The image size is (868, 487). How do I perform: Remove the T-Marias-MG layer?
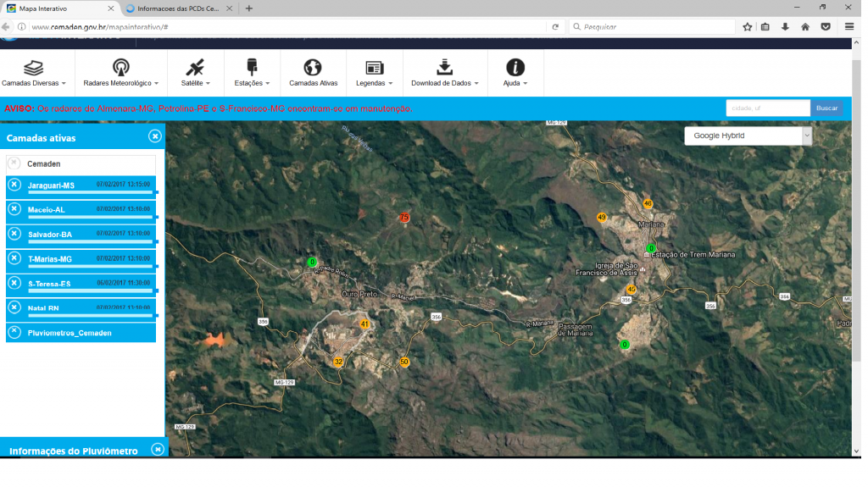(x=15, y=257)
